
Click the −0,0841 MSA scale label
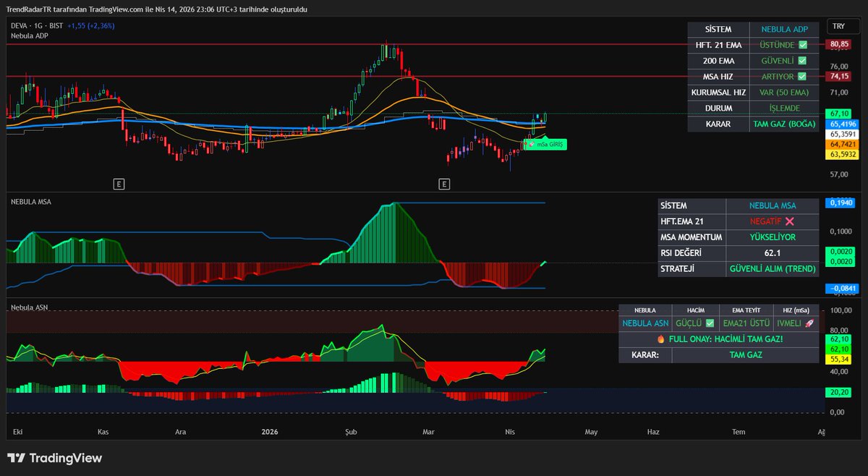pyautogui.click(x=841, y=288)
